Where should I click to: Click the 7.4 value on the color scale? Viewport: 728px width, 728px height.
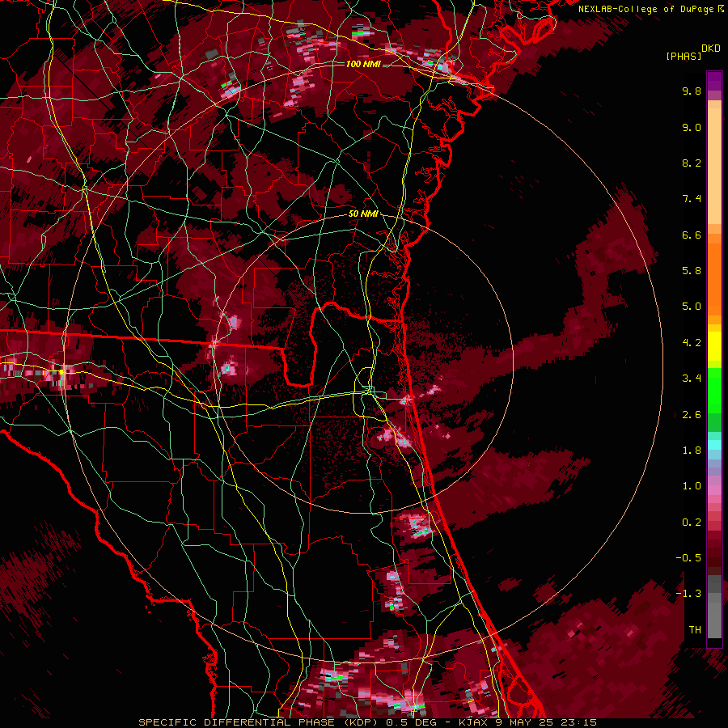click(x=692, y=199)
